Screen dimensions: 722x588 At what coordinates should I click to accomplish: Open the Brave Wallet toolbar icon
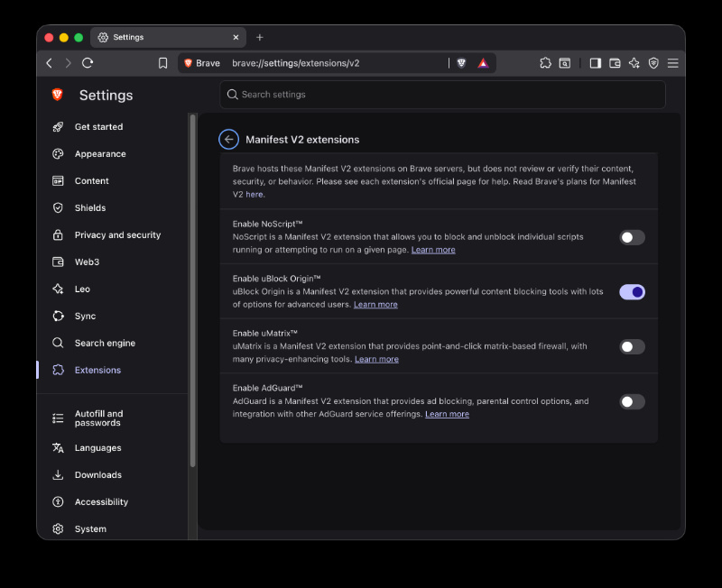point(615,63)
